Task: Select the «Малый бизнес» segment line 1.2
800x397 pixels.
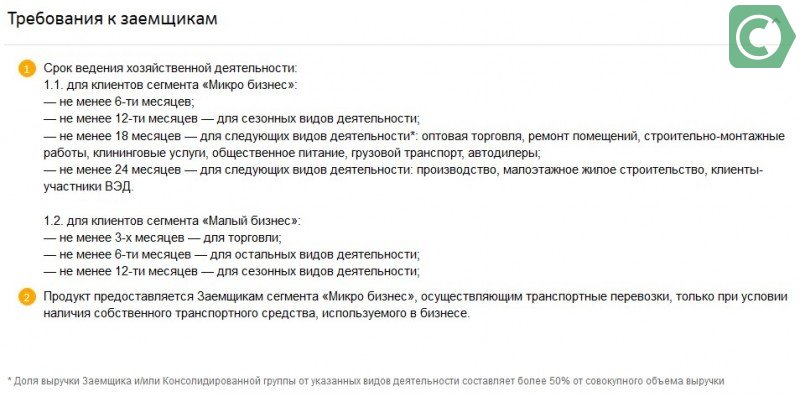Action: pyautogui.click(x=172, y=221)
